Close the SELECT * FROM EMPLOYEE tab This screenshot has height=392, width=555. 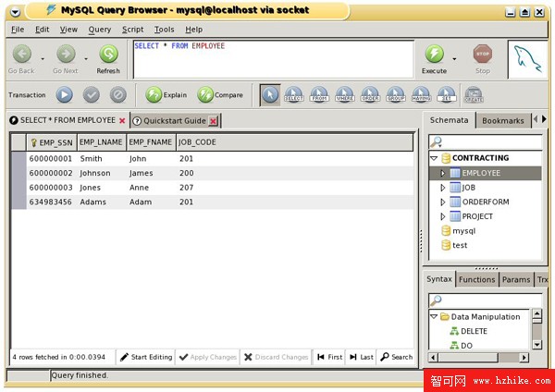click(122, 121)
